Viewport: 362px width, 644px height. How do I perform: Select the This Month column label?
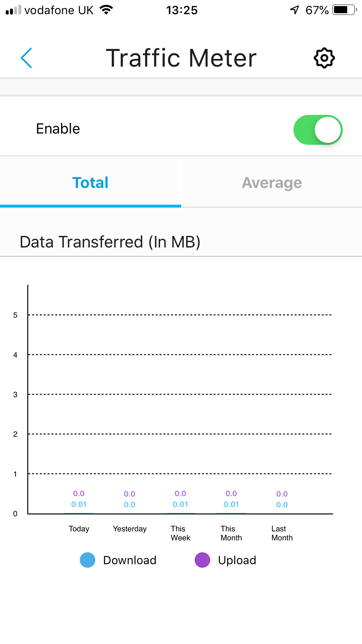[231, 533]
